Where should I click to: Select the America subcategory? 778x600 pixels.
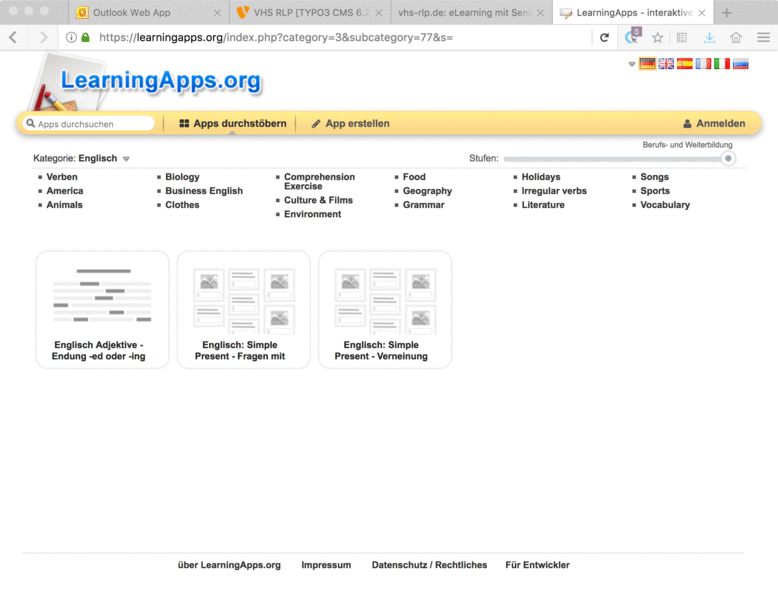pos(65,191)
